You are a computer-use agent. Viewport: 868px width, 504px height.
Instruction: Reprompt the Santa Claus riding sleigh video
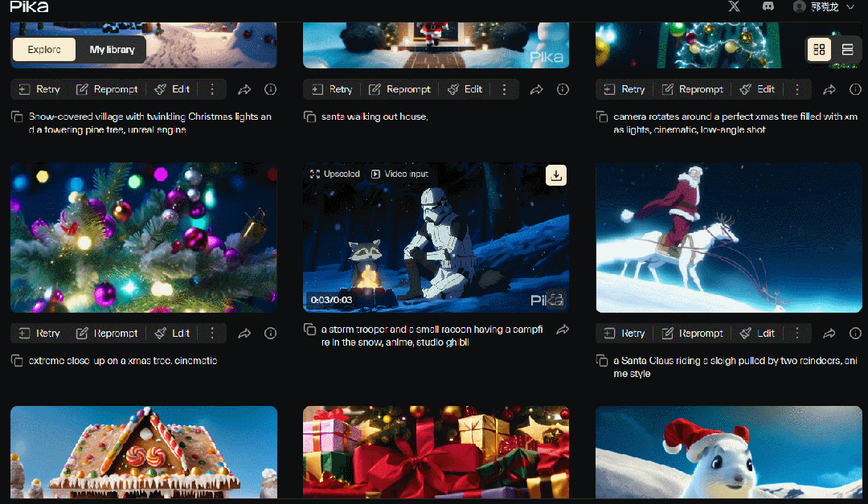693,333
